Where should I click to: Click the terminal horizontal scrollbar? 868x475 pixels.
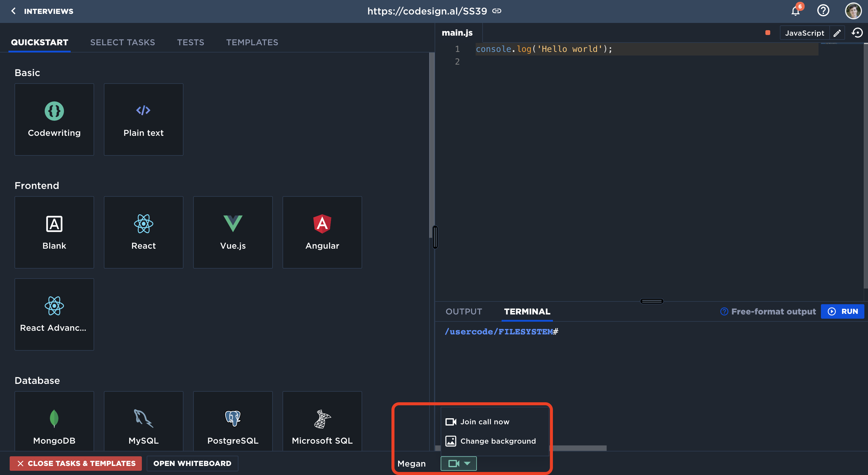pyautogui.click(x=578, y=448)
